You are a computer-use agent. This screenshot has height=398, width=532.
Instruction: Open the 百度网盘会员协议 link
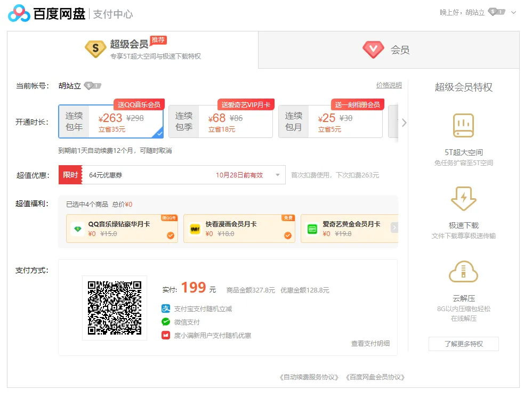tap(375, 377)
